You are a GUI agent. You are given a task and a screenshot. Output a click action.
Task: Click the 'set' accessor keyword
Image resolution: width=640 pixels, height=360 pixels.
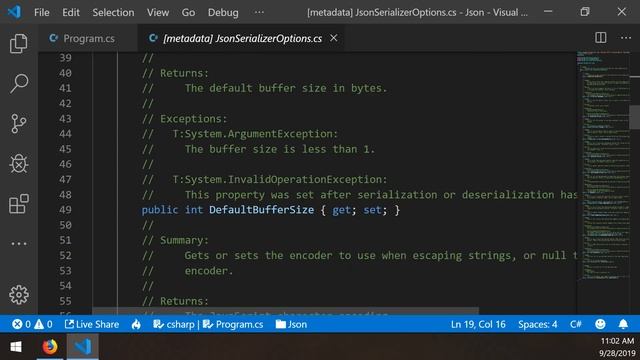pos(372,210)
